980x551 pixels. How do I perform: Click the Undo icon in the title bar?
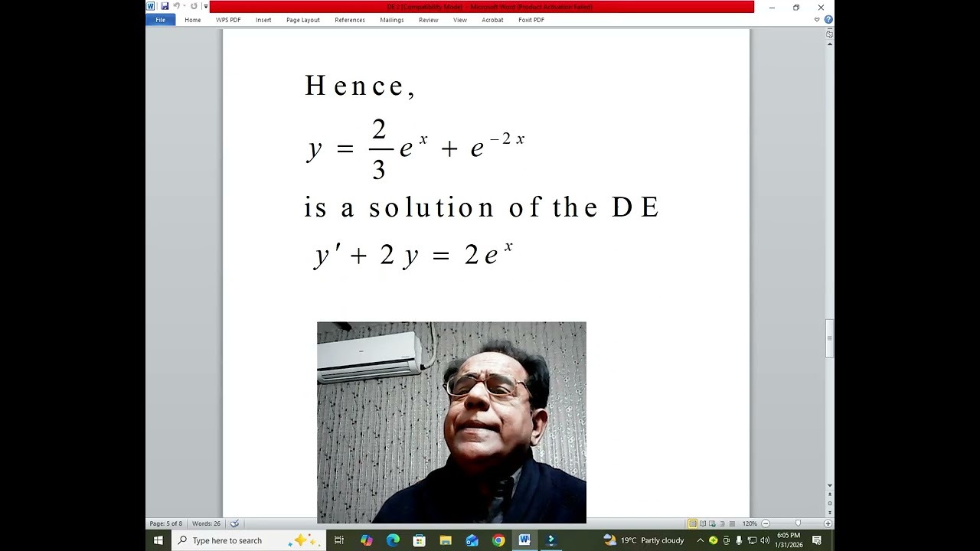[176, 7]
